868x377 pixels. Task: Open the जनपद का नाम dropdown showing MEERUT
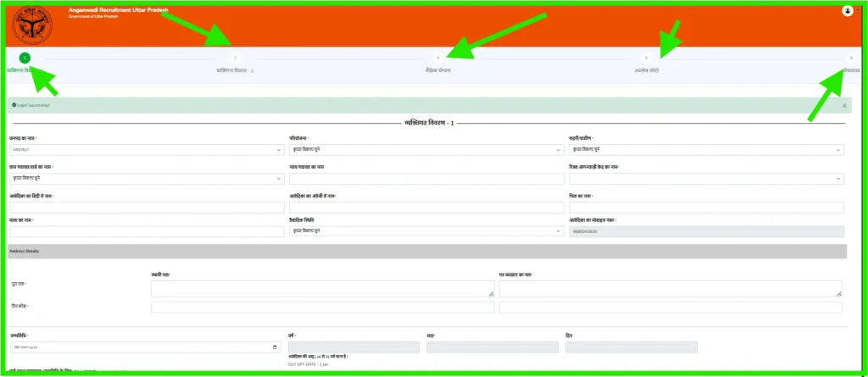[x=147, y=149]
